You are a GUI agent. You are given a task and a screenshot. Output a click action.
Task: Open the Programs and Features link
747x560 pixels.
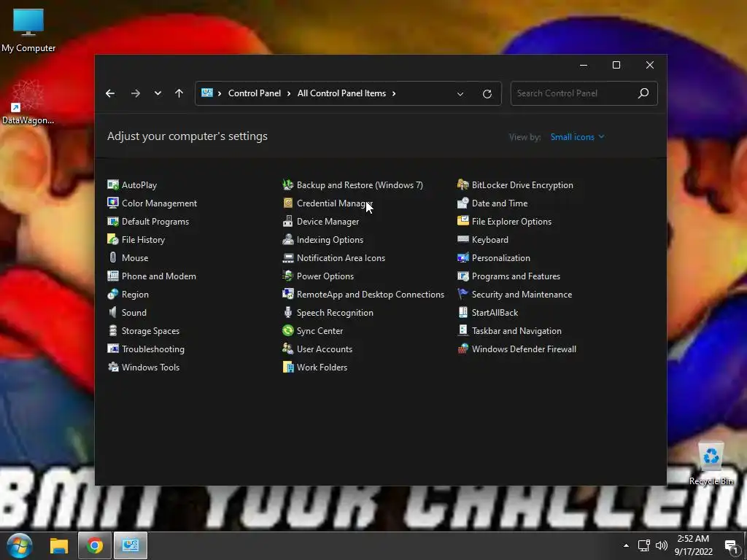coord(516,276)
